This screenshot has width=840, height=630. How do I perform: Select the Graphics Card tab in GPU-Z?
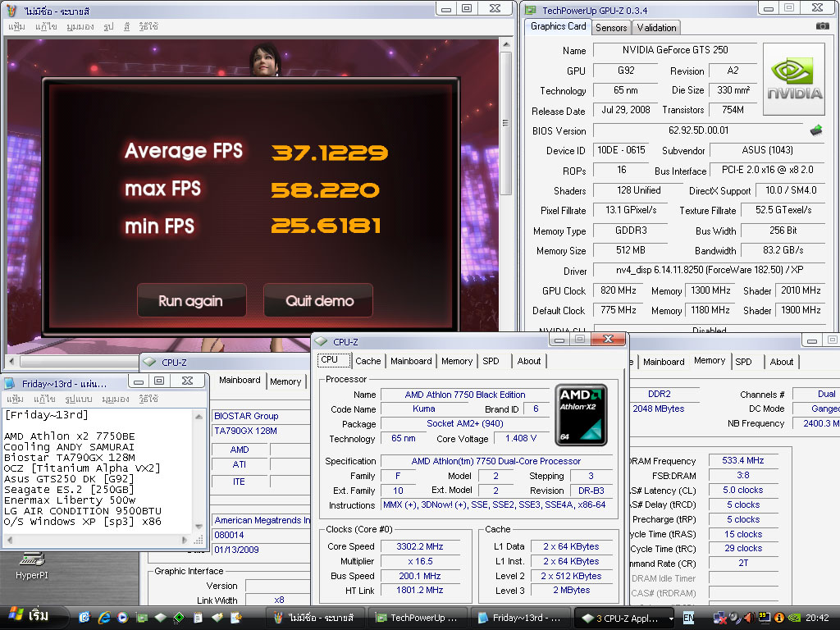click(x=558, y=26)
